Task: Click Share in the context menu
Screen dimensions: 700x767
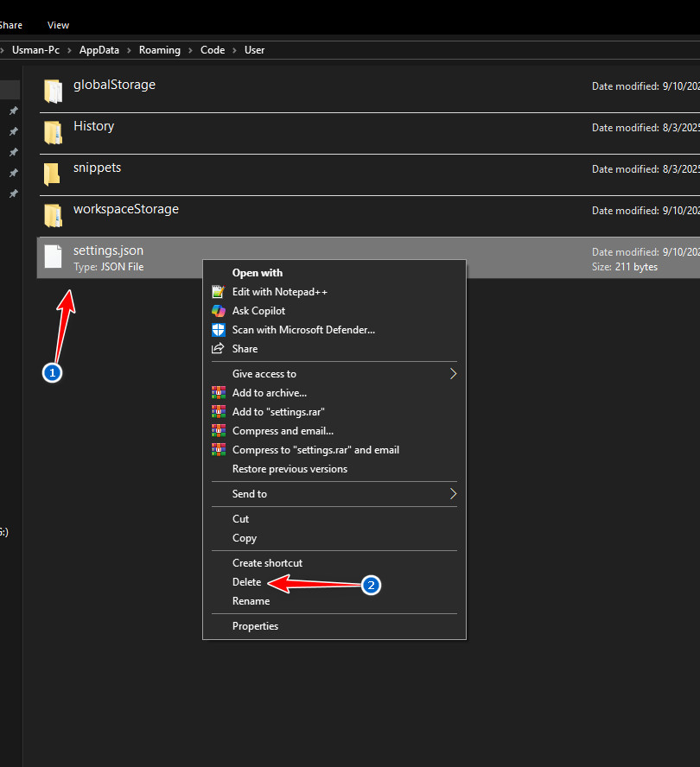Action: click(x=245, y=349)
